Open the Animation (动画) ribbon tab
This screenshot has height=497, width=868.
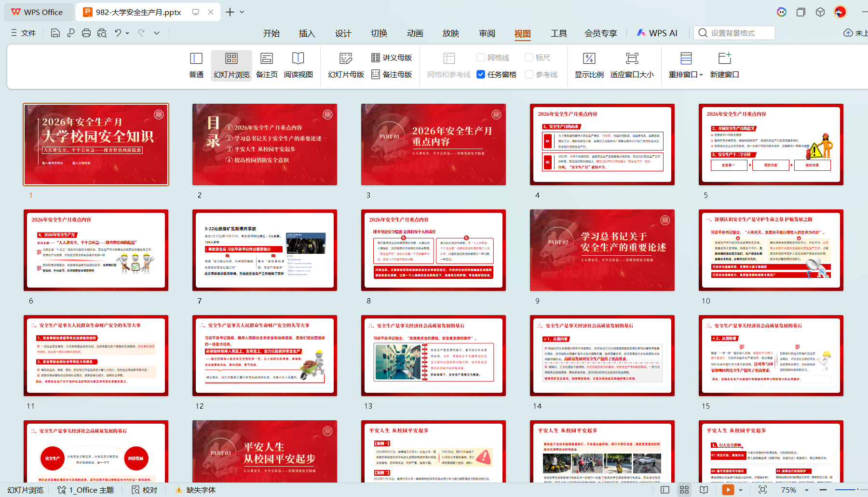[x=415, y=33]
